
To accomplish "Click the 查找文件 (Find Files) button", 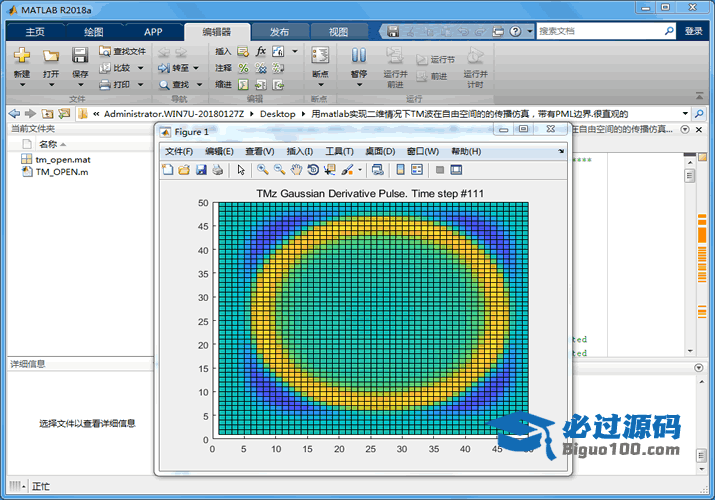I will pos(123,51).
